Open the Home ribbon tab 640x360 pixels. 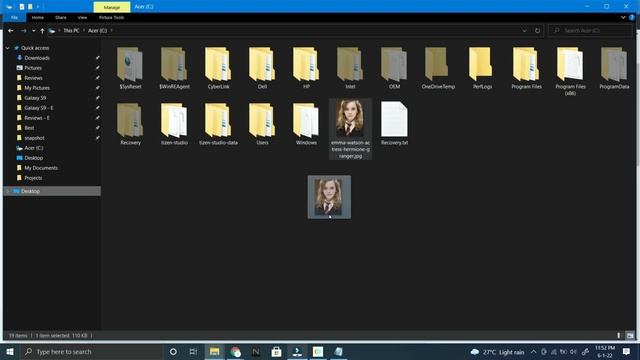38,18
